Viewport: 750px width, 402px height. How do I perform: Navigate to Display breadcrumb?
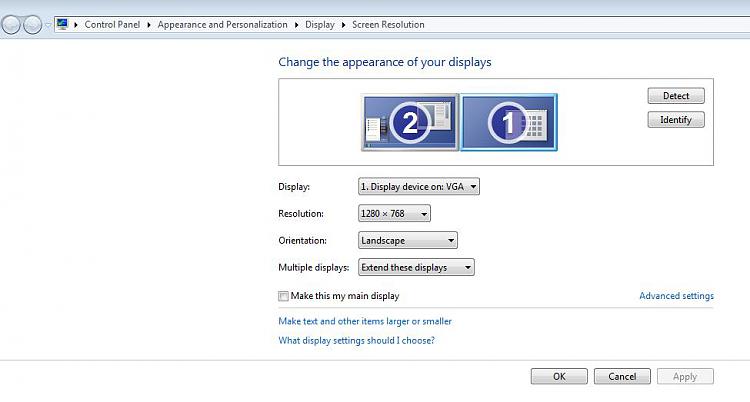click(x=320, y=24)
